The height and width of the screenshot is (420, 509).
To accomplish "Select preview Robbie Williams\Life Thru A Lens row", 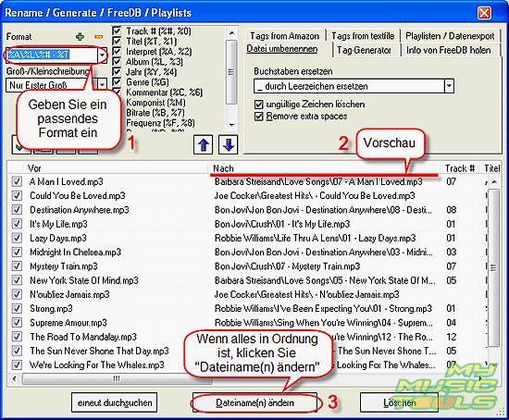I will pyautogui.click(x=315, y=238).
